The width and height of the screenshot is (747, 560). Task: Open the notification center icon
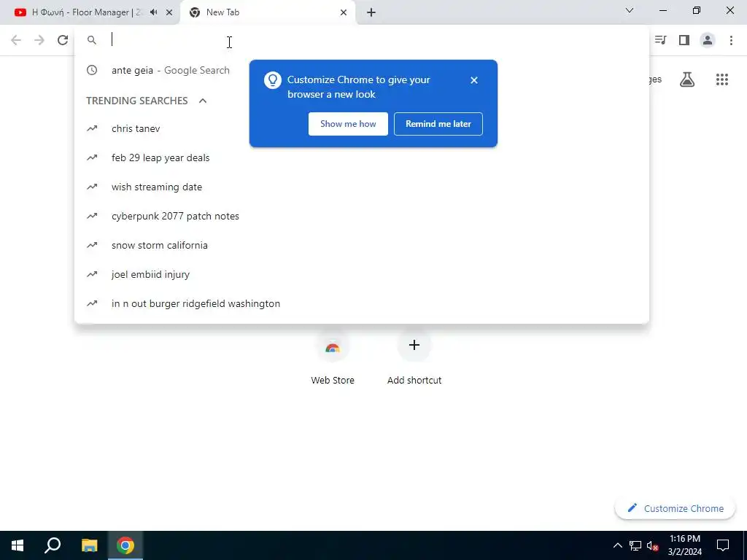tap(723, 545)
